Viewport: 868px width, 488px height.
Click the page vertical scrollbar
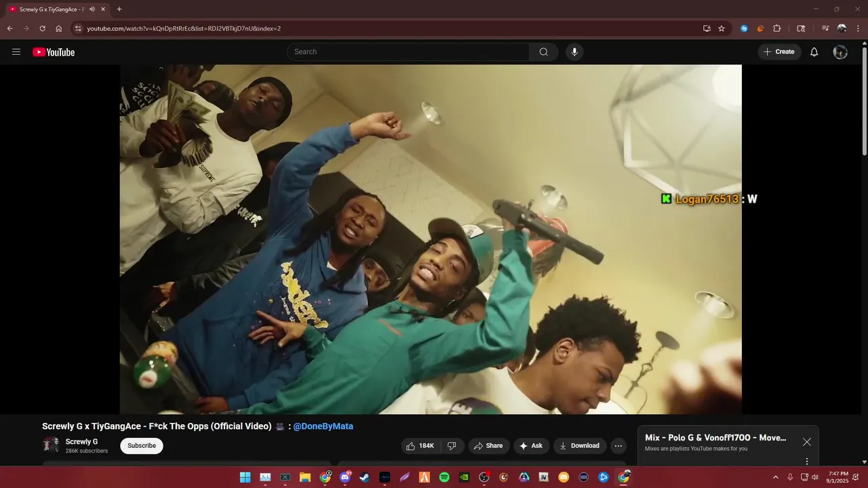pyautogui.click(x=864, y=102)
